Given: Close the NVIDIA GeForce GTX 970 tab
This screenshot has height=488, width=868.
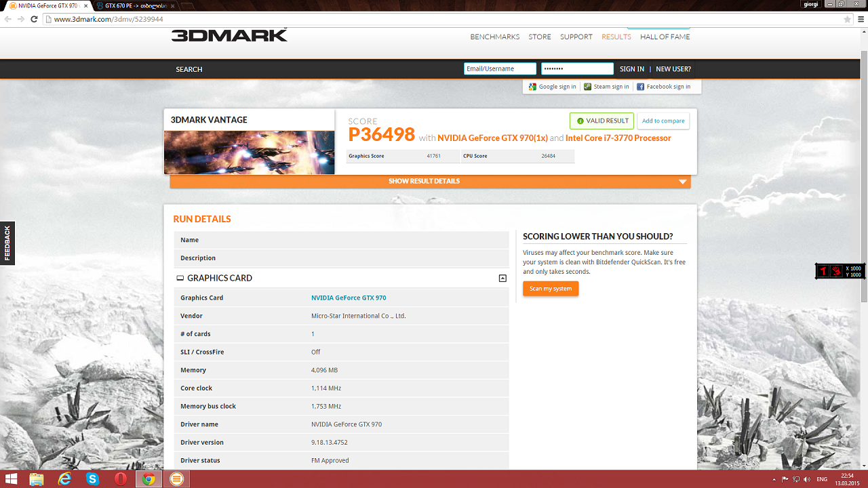Looking at the screenshot, I should coord(85,5).
